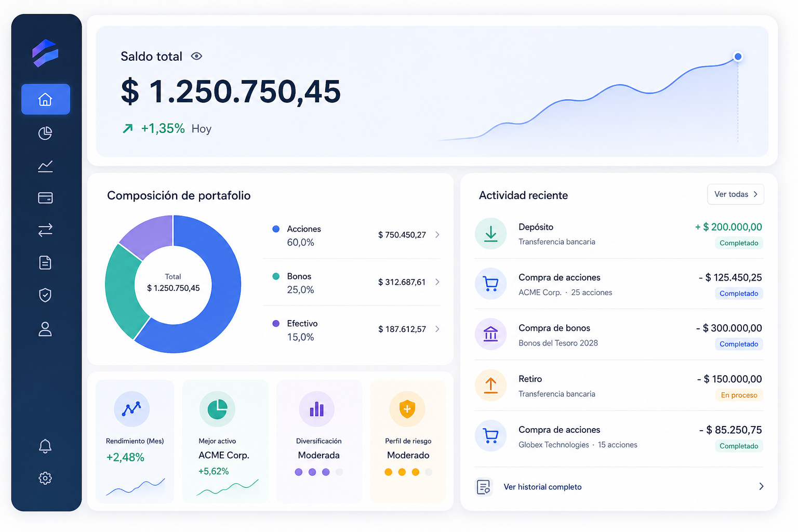Click the bank icon for Compra de bonos
Screen dimensions: 798x532
pyautogui.click(x=490, y=334)
